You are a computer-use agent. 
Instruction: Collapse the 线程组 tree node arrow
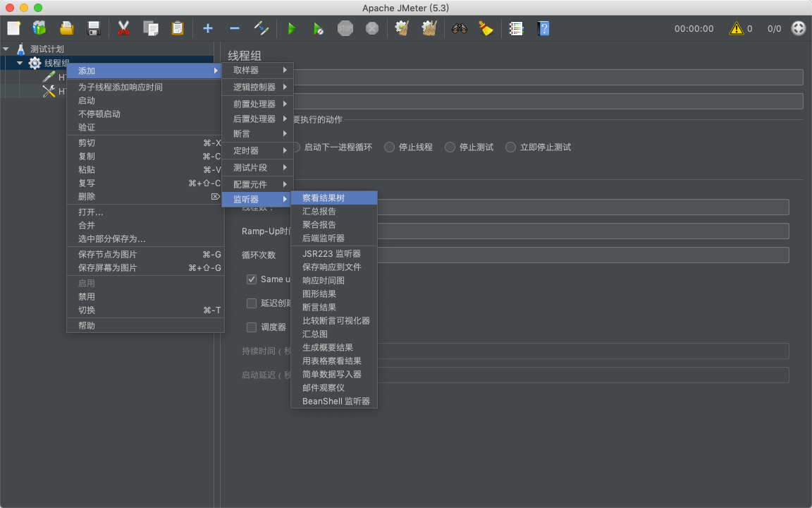click(20, 64)
